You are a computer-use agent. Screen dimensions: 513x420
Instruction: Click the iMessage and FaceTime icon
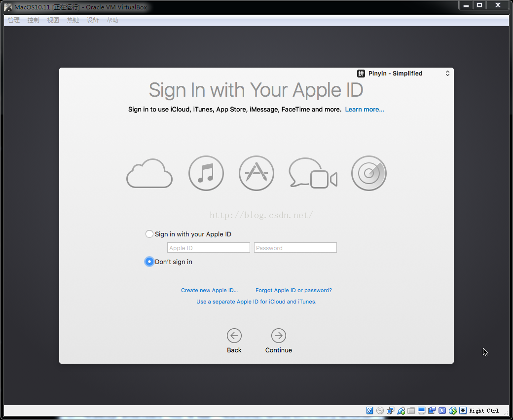[x=313, y=173]
